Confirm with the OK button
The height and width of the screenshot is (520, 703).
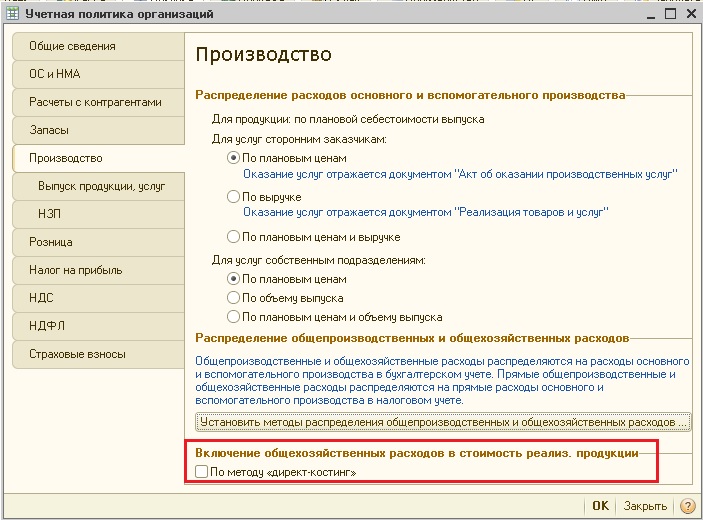tap(600, 506)
